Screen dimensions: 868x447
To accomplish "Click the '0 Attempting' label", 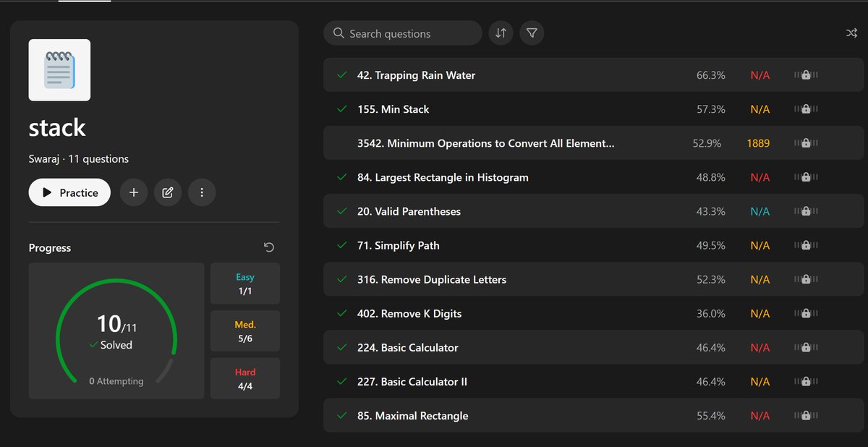I will coord(116,380).
